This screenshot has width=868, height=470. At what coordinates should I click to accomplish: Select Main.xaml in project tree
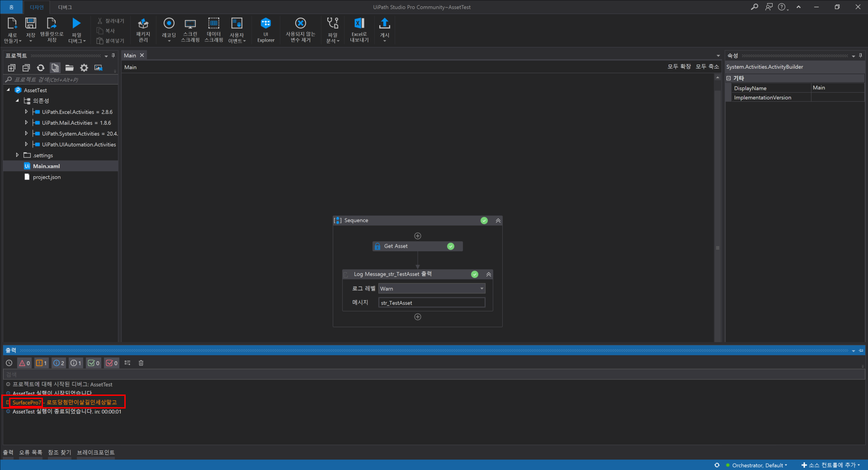tap(61, 166)
